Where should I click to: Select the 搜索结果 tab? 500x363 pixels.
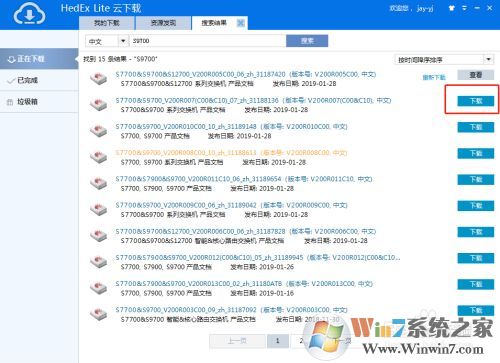tap(214, 23)
